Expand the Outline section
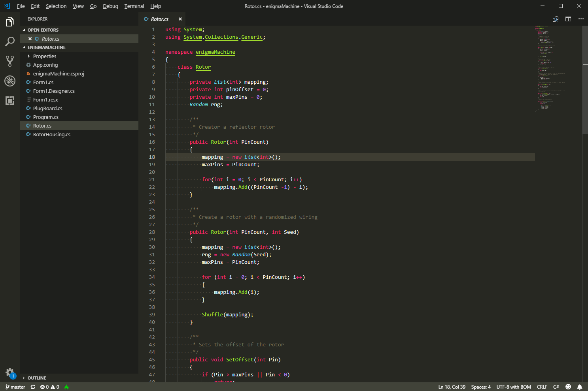 (79, 378)
